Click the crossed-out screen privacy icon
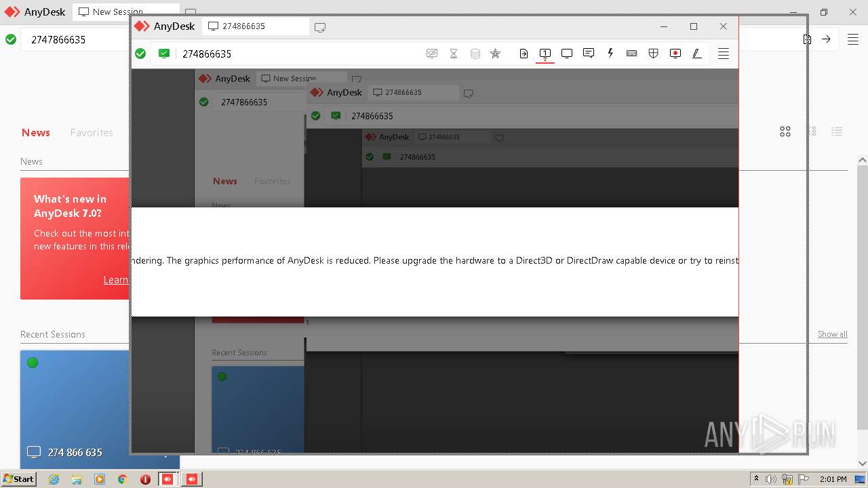The width and height of the screenshot is (868, 488). (x=432, y=54)
